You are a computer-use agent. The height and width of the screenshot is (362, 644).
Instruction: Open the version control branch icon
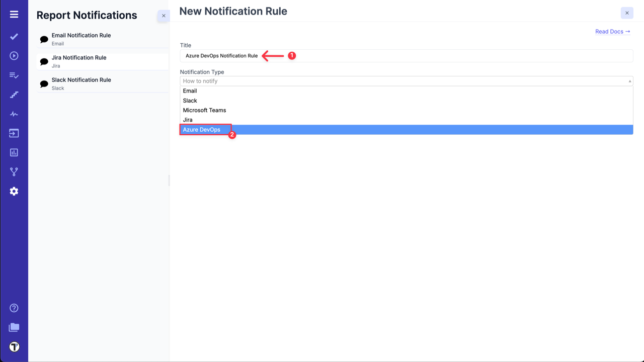click(14, 171)
